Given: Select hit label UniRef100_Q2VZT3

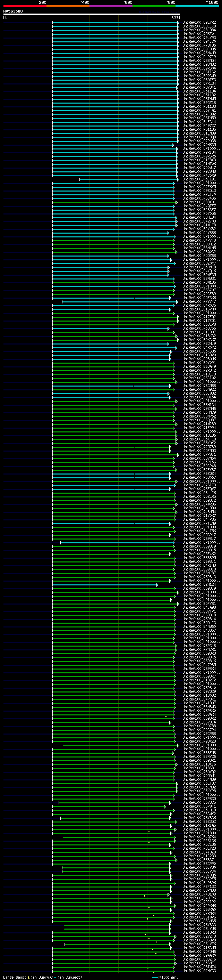Looking at the screenshot, I should coord(199,936).
